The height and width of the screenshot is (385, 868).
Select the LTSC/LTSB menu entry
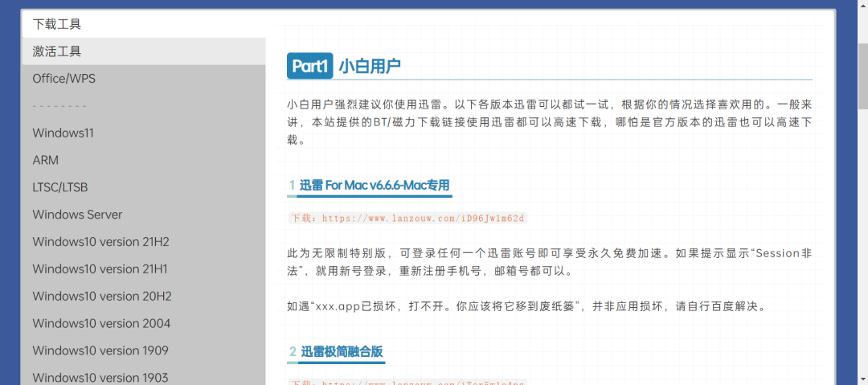point(144,187)
